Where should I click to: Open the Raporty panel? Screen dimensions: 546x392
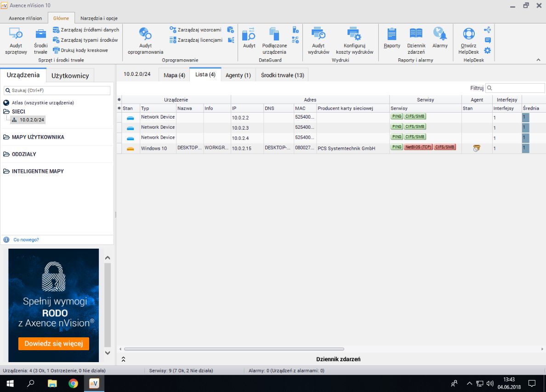(391, 40)
